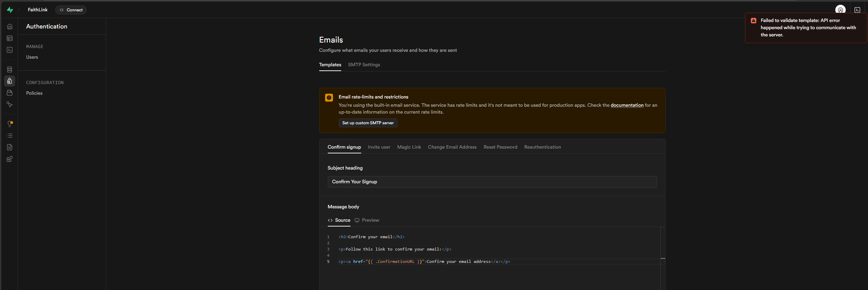Image resolution: width=868 pixels, height=290 pixels.
Task: Open the Advisors lightbulb sidebar icon
Action: click(x=10, y=124)
